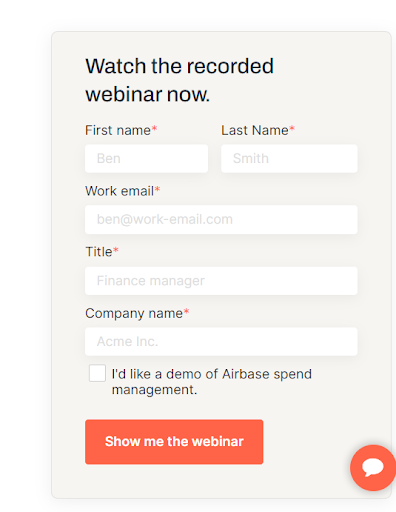Select the Title field showing Finance manager
The height and width of the screenshot is (512, 396).
(x=221, y=281)
